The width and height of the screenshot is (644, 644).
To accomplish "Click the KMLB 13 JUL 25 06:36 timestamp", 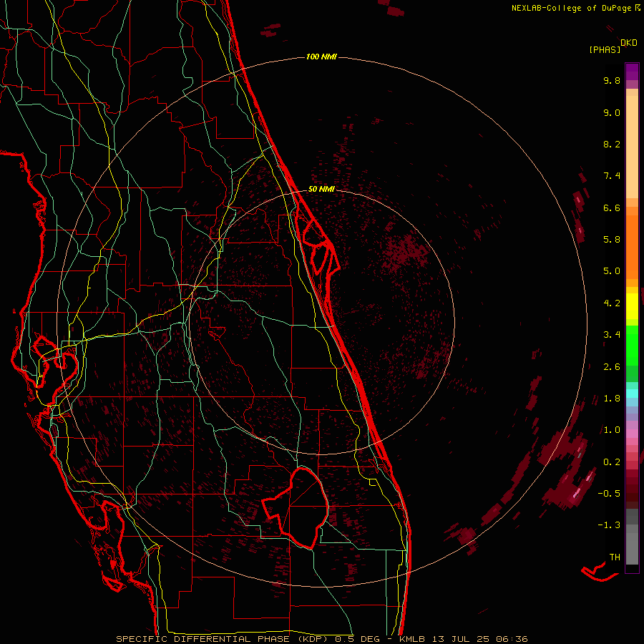I will coord(463,639).
